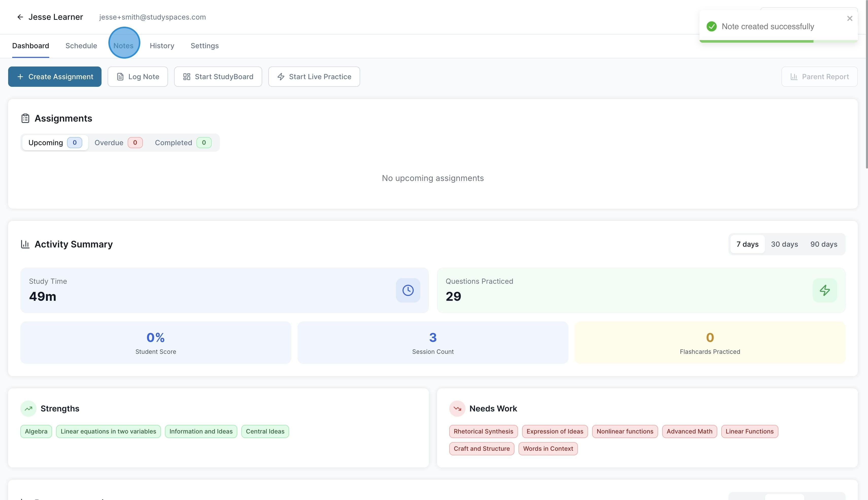Click the Information and Ideas tag

(x=201, y=431)
